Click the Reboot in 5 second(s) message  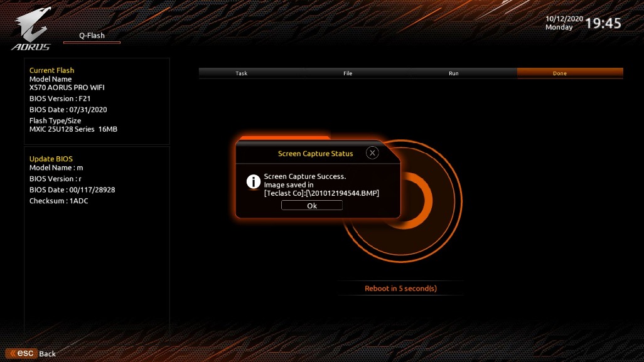coord(401,289)
